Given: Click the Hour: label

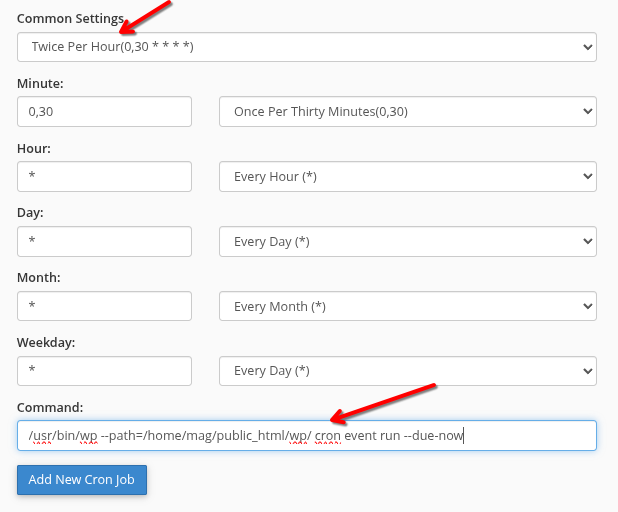Looking at the screenshot, I should pyautogui.click(x=34, y=149).
